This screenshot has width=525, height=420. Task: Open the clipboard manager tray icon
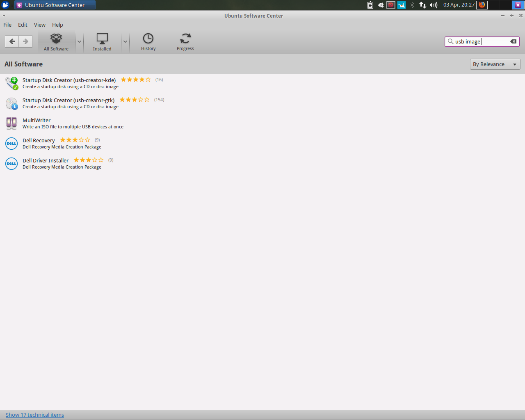[370, 5]
